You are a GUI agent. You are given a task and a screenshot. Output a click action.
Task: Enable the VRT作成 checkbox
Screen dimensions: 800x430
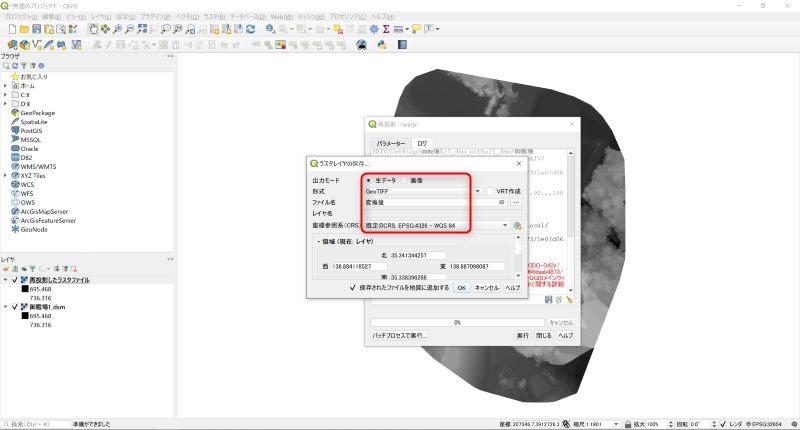[x=491, y=191]
